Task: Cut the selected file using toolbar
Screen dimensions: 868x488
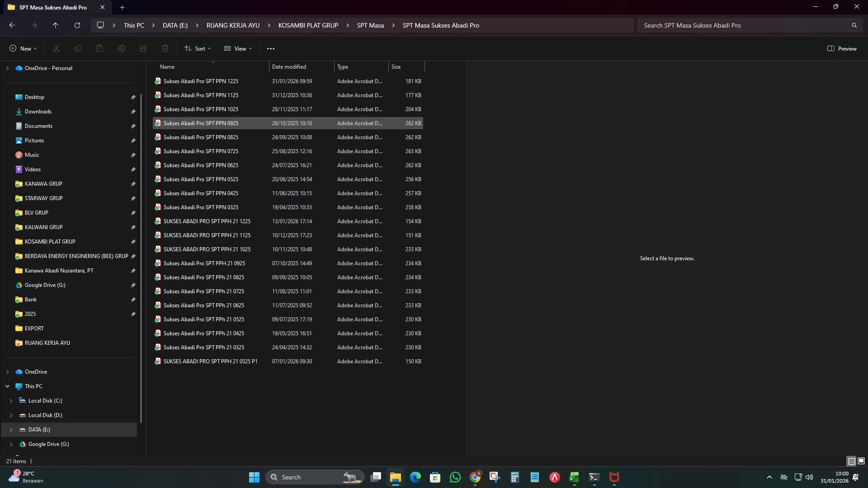Action: click(x=56, y=48)
